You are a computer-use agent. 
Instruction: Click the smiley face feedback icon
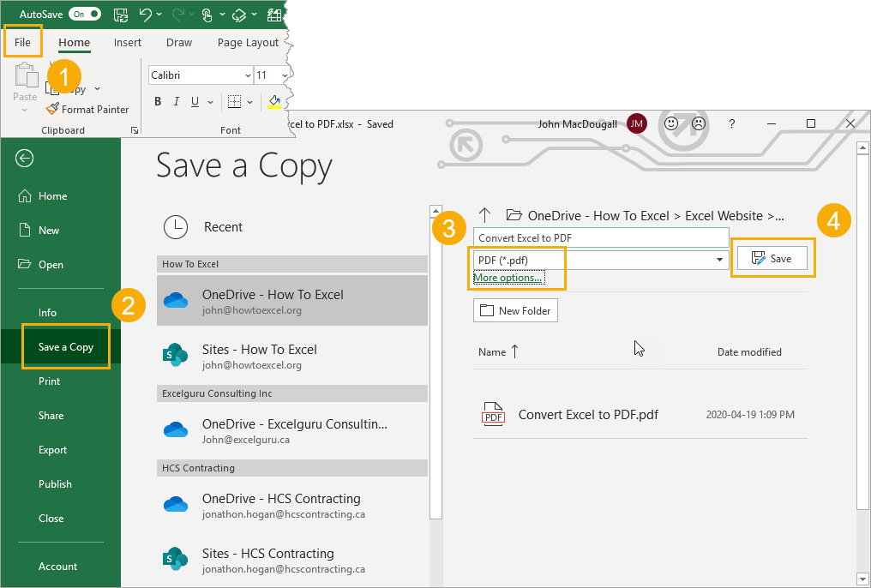point(671,123)
